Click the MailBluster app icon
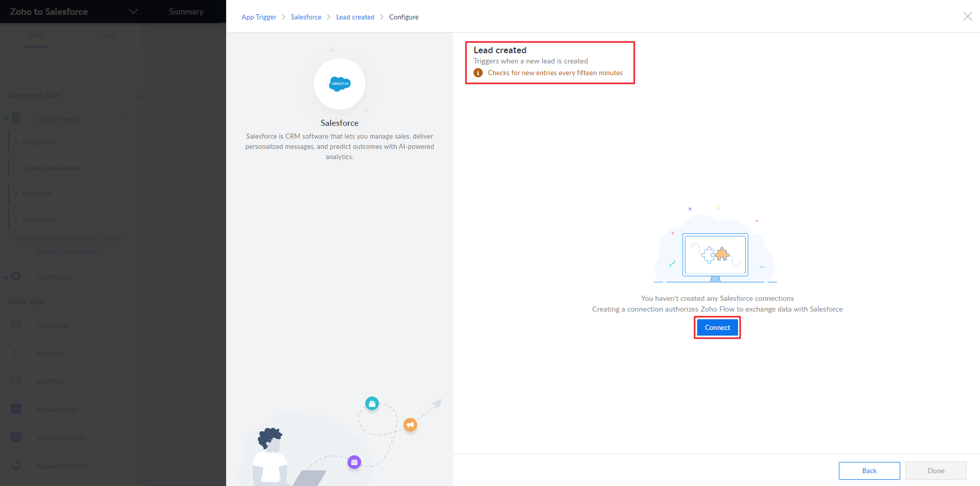Viewport: 980px width, 486px height. tap(16, 277)
